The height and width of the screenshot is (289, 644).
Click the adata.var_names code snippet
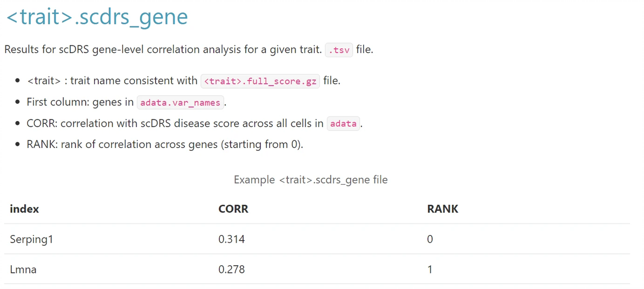point(180,103)
